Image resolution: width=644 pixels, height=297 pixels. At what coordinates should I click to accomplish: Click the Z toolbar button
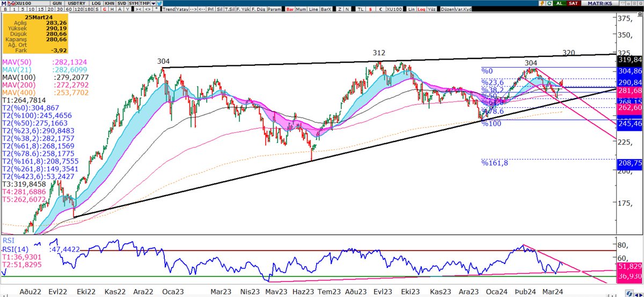click(340, 9)
